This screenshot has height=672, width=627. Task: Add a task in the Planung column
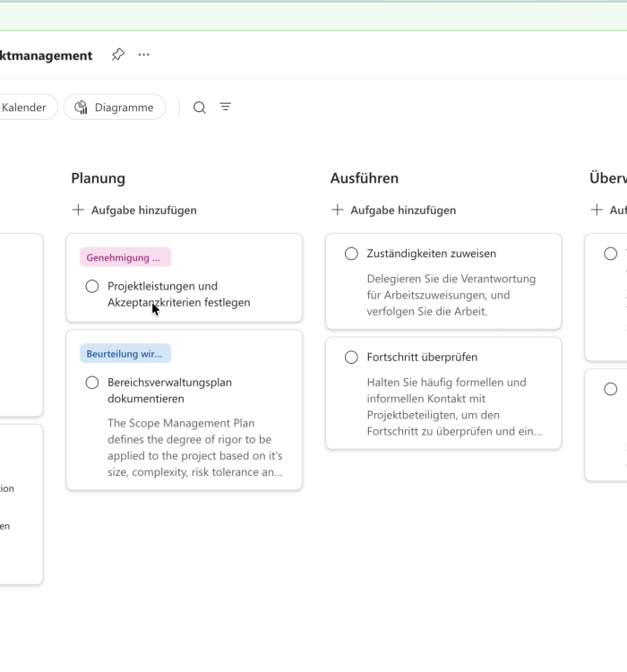click(x=134, y=210)
